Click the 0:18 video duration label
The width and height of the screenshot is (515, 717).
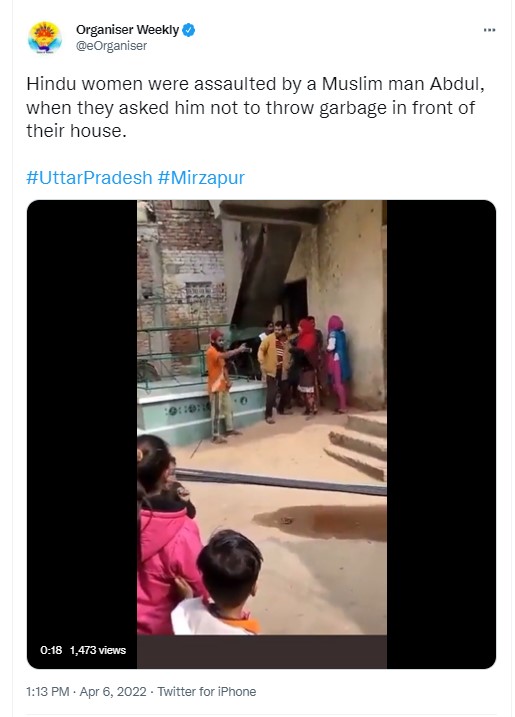(51, 650)
